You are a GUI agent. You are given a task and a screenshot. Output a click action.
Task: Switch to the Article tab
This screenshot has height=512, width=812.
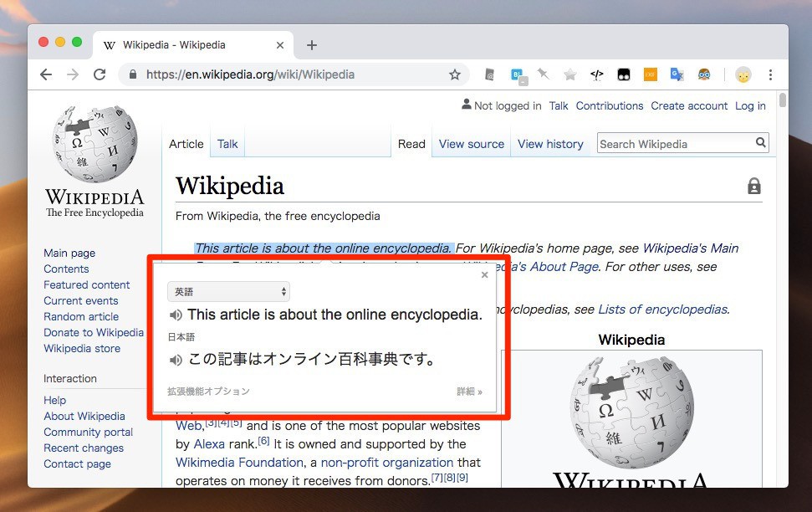(x=186, y=144)
